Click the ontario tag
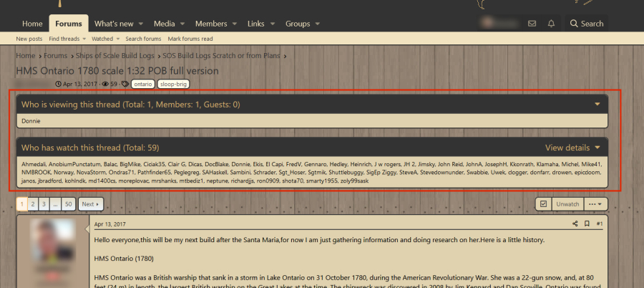Screen dimensions: 644x288 [143, 84]
